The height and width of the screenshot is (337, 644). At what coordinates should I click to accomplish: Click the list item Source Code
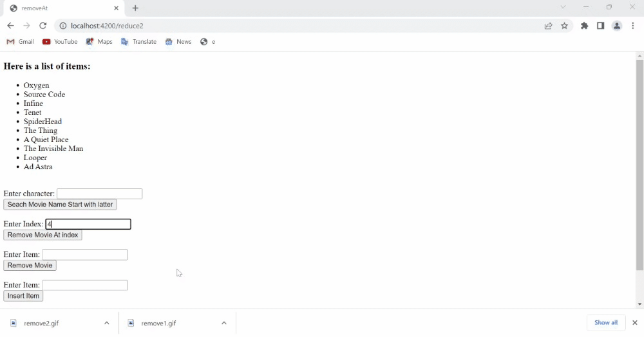tap(44, 95)
